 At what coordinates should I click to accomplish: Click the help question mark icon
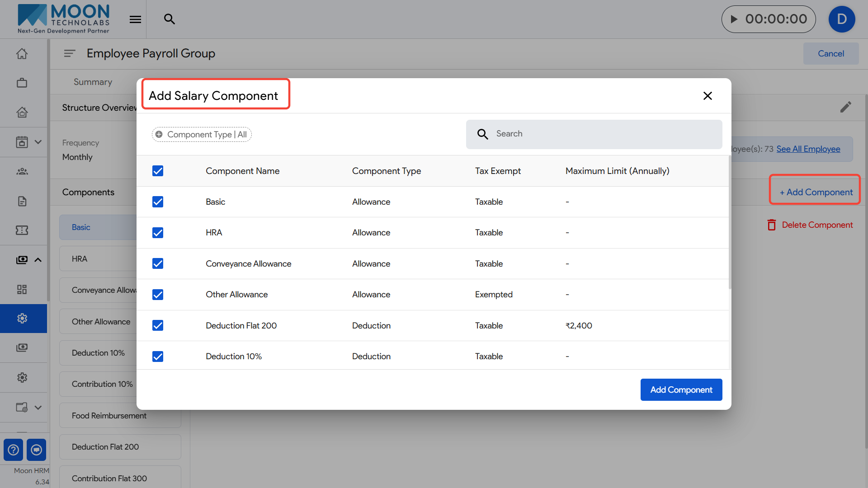[13, 450]
